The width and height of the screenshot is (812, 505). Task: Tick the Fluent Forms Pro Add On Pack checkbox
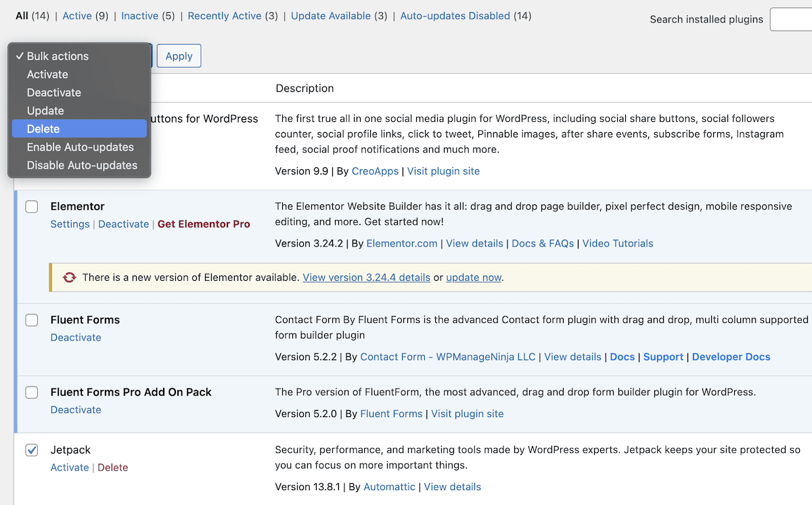32,393
